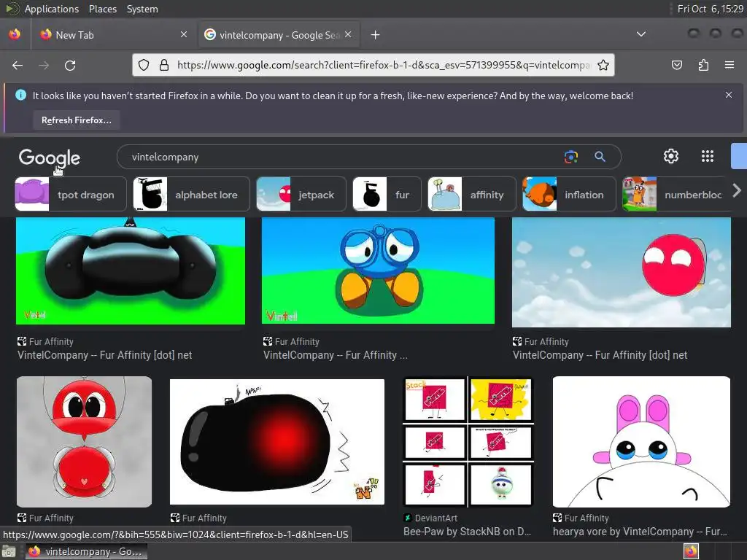Click the Refresh Firefox button
This screenshot has height=560, width=747.
pos(76,120)
